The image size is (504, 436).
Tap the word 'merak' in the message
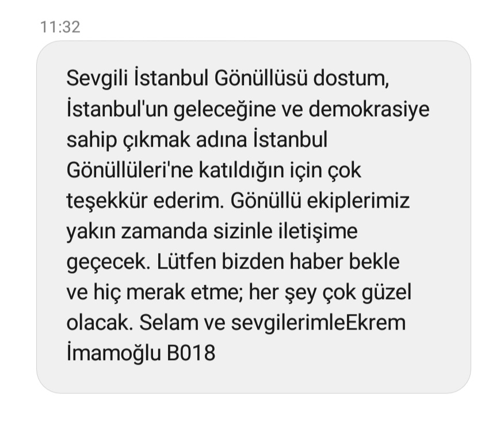[155, 292]
